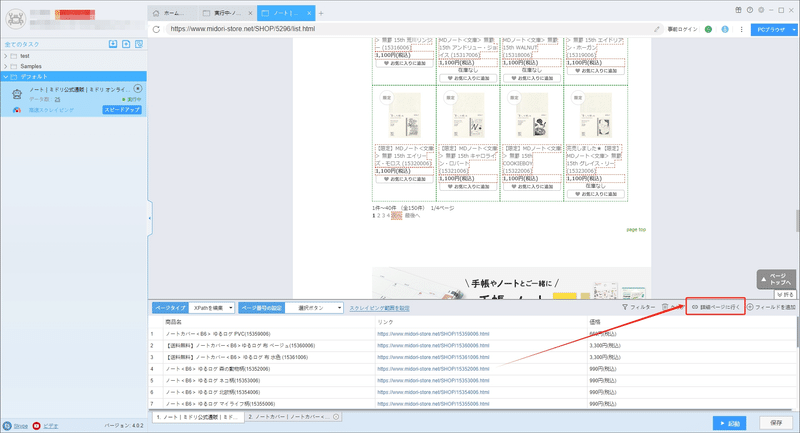800x433 pixels.
Task: Click the ページタイプ label button
Action: click(x=170, y=308)
